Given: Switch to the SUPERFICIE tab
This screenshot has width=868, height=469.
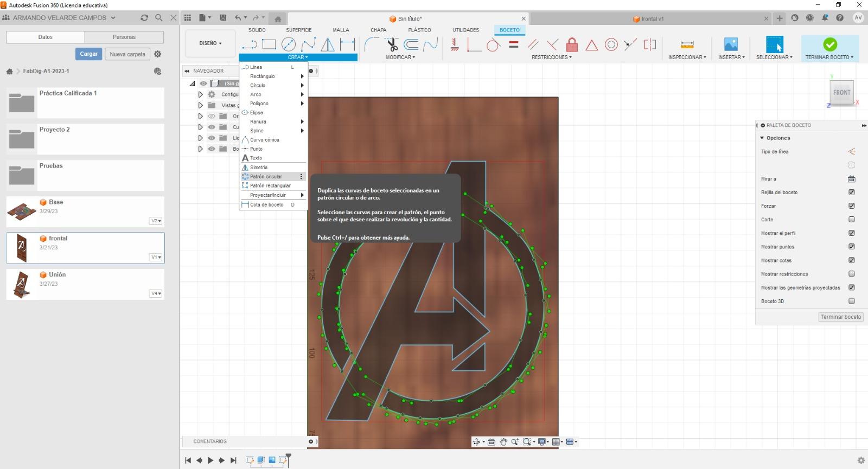Looking at the screenshot, I should pos(299,30).
